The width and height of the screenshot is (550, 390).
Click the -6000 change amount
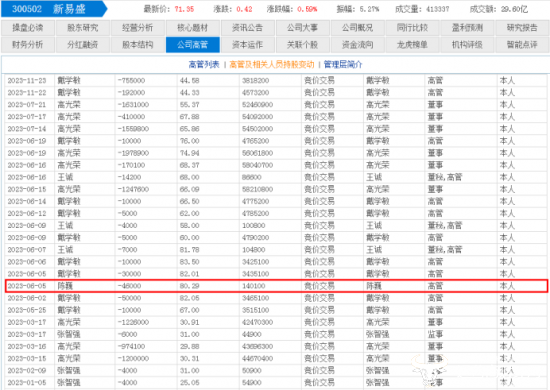point(127,334)
